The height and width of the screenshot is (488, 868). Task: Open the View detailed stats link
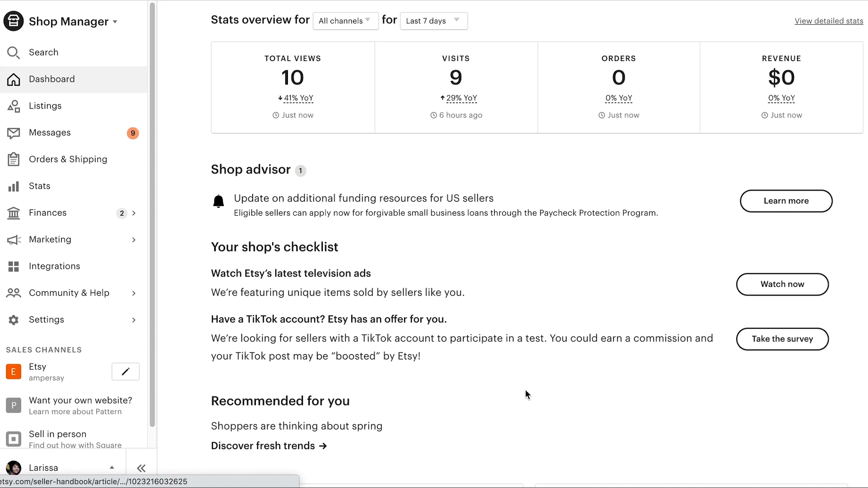(829, 21)
